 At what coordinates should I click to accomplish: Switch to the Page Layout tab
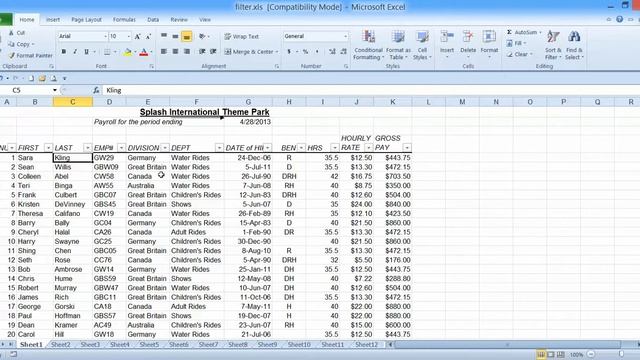[x=87, y=20]
